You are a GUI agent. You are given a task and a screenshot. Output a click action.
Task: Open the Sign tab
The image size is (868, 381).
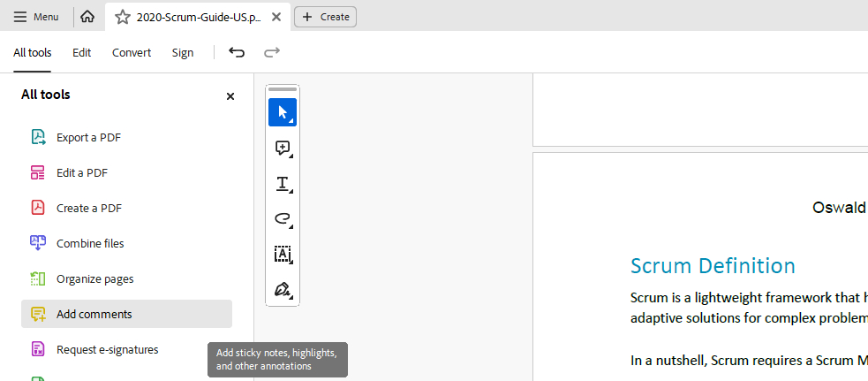183,52
